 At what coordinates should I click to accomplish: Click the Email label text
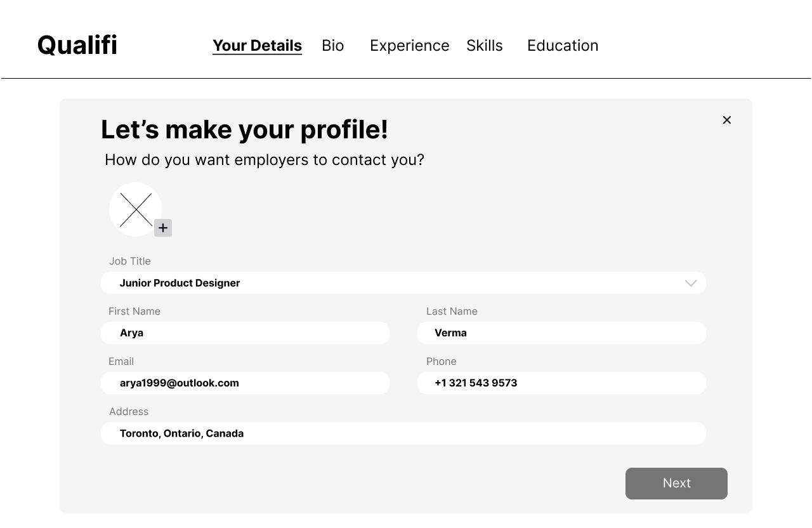[121, 361]
